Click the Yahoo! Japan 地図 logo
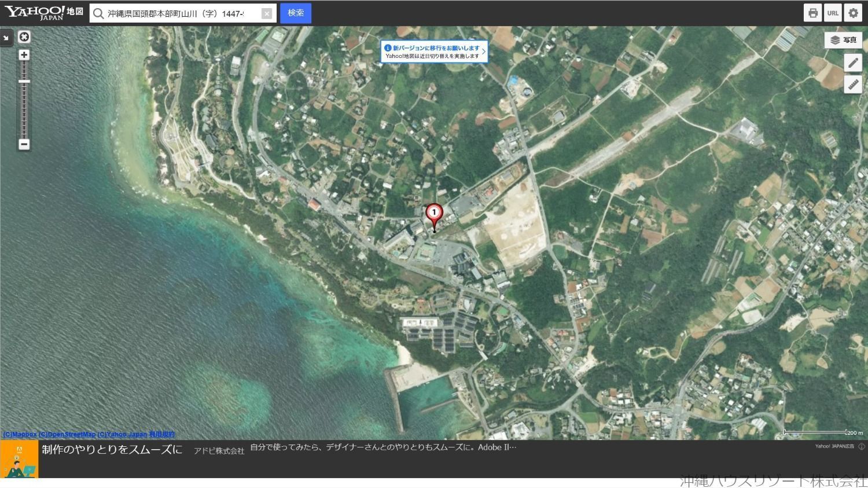868x488 pixels. [44, 13]
